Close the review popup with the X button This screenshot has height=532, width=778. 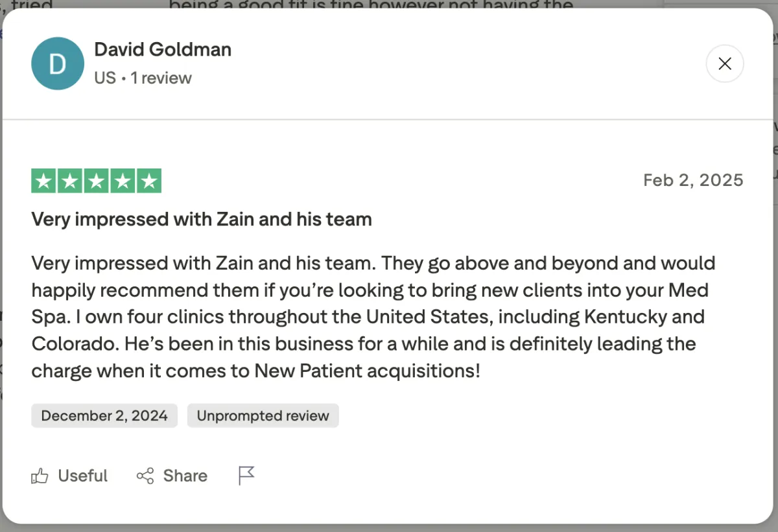click(x=725, y=64)
